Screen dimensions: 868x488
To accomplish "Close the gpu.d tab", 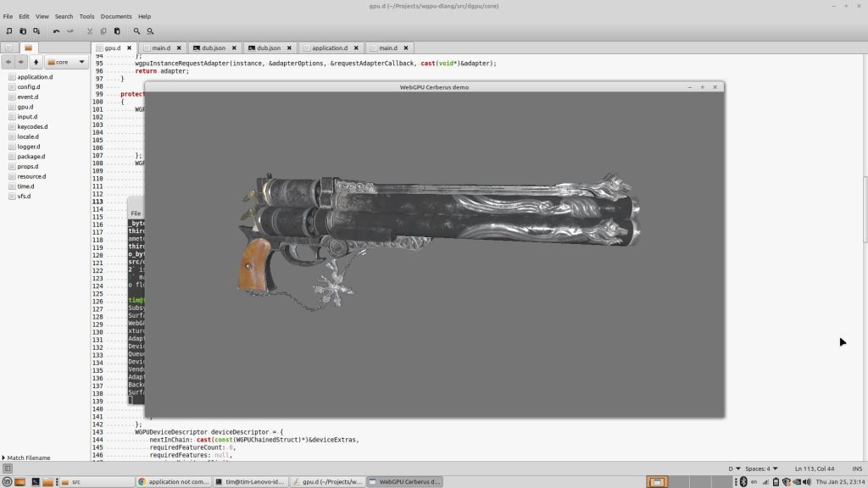I will (129, 48).
